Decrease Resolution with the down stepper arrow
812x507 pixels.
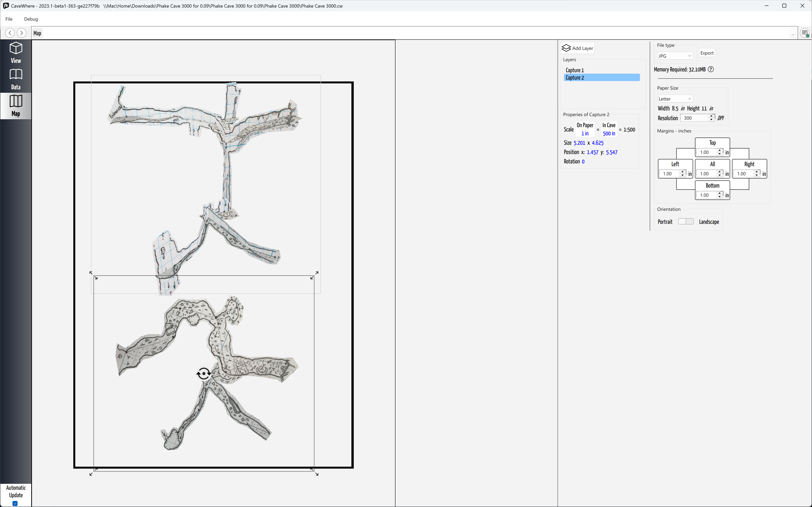click(711, 120)
